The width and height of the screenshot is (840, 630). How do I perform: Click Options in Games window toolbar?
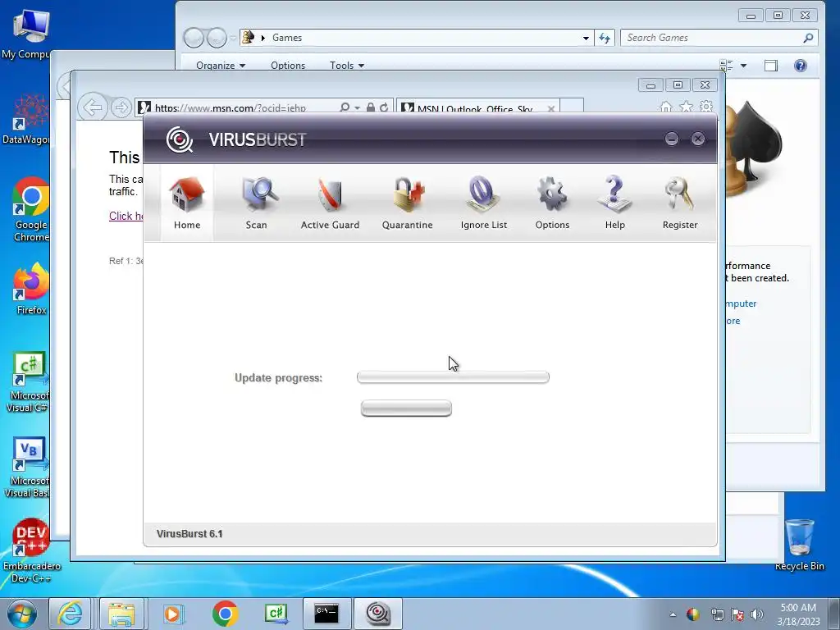[288, 66]
